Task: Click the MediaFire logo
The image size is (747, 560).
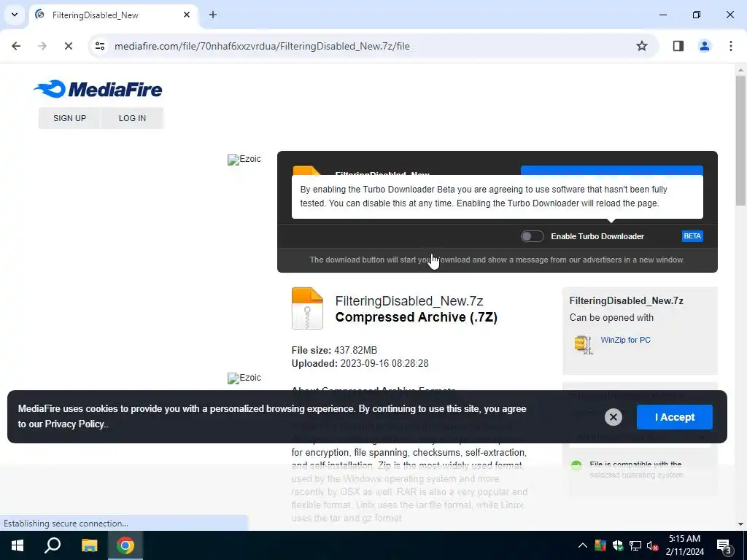Action: (98, 89)
